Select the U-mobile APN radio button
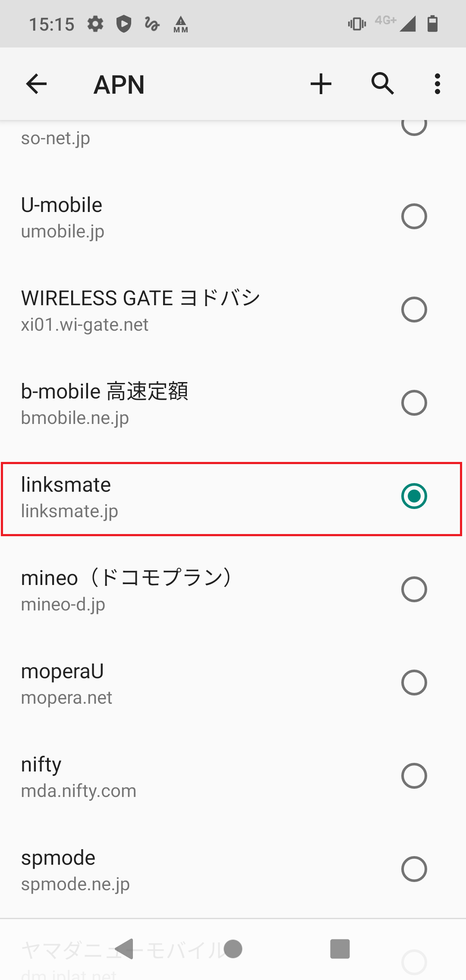 (414, 216)
